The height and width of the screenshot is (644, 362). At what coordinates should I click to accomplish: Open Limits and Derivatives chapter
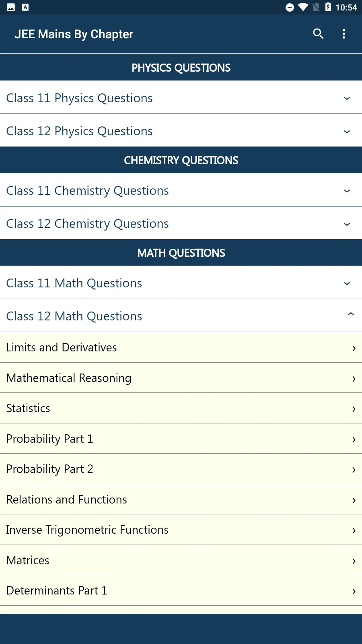(181, 347)
